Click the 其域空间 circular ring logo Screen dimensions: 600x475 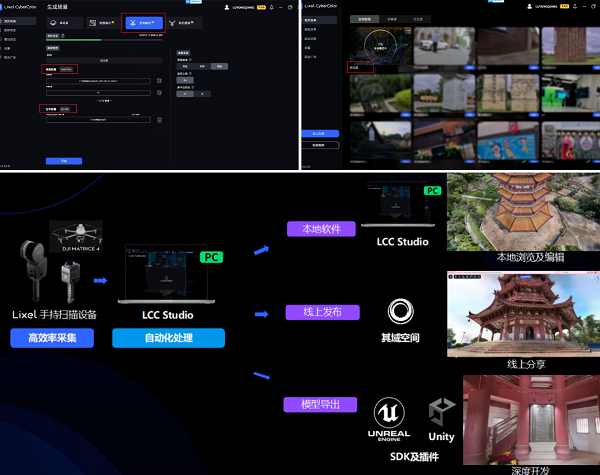click(401, 311)
